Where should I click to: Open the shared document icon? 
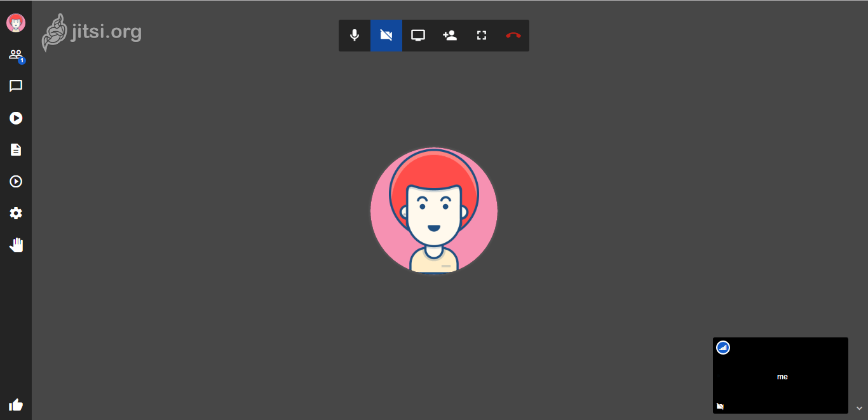coord(16,150)
